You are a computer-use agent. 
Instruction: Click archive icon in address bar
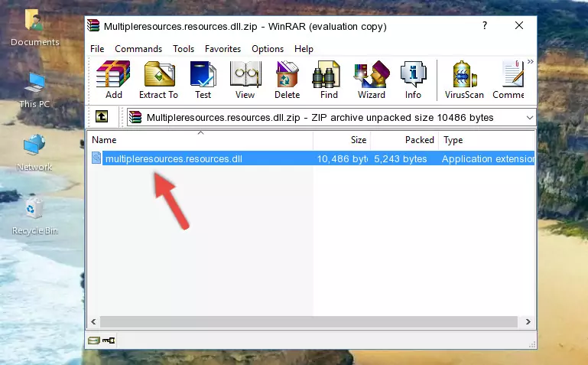[x=135, y=117]
